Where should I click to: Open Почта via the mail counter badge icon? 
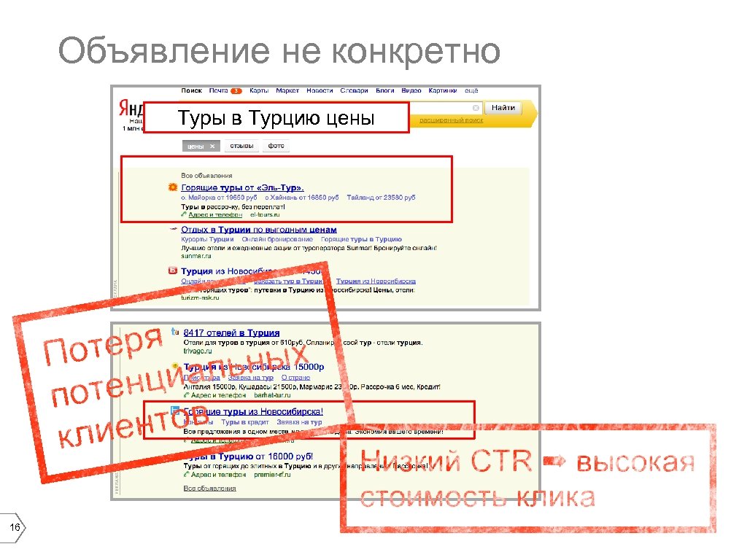(238, 90)
